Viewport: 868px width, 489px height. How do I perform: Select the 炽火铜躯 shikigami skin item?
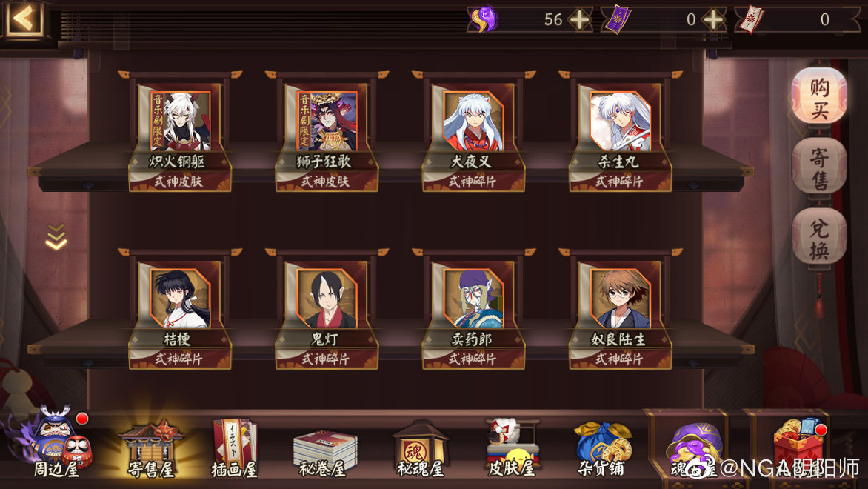(180, 133)
